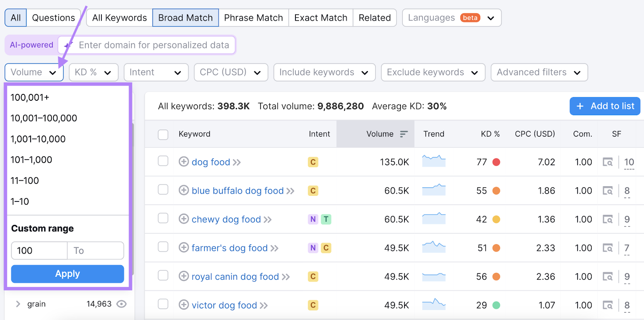This screenshot has width=644, height=320.
Task: Expand the grain keyword group
Action: click(x=18, y=304)
